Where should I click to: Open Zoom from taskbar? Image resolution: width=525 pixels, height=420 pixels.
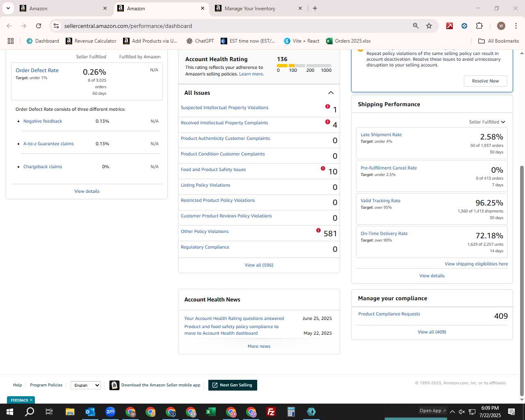point(110,412)
